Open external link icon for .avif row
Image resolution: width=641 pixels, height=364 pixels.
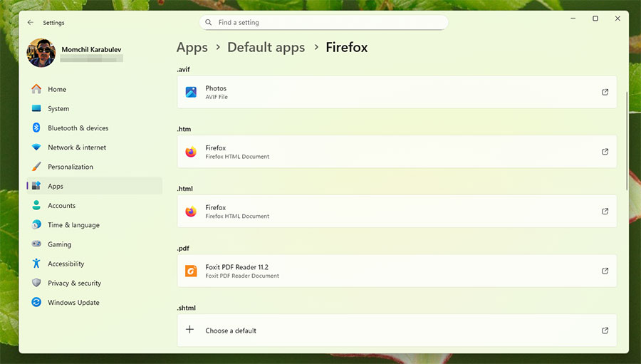click(605, 92)
